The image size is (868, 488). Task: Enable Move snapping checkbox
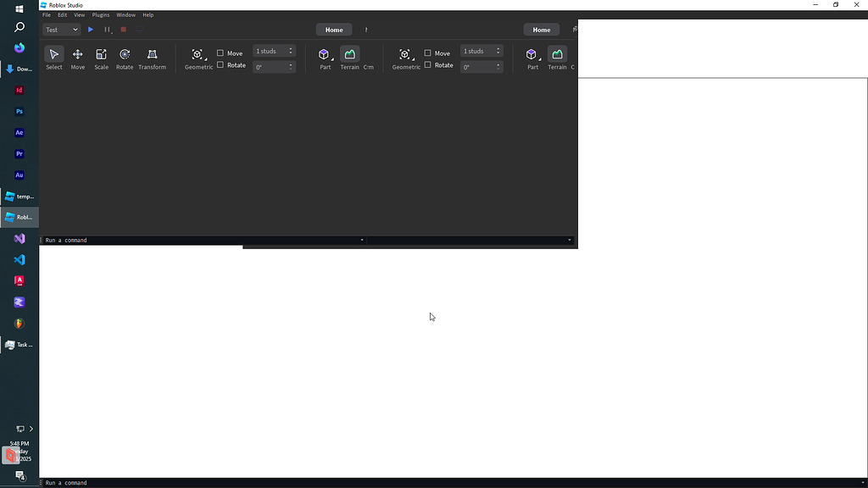coord(220,52)
